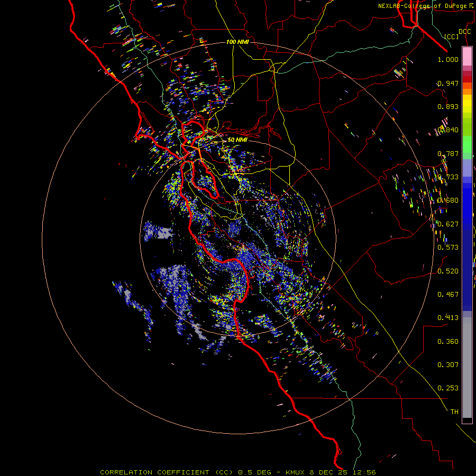Select the 0.627 legend value
The width and height of the screenshot is (476, 476).
pyautogui.click(x=448, y=224)
